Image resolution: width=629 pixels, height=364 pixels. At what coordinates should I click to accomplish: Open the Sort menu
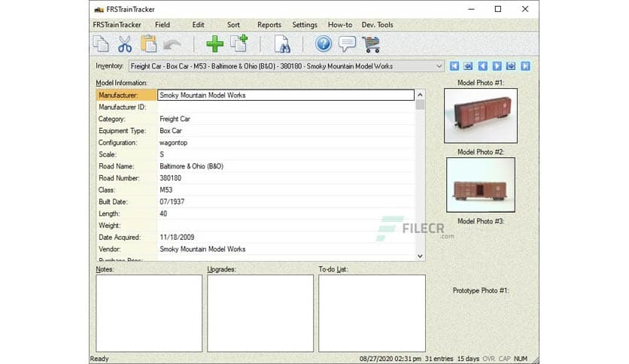[x=233, y=25]
